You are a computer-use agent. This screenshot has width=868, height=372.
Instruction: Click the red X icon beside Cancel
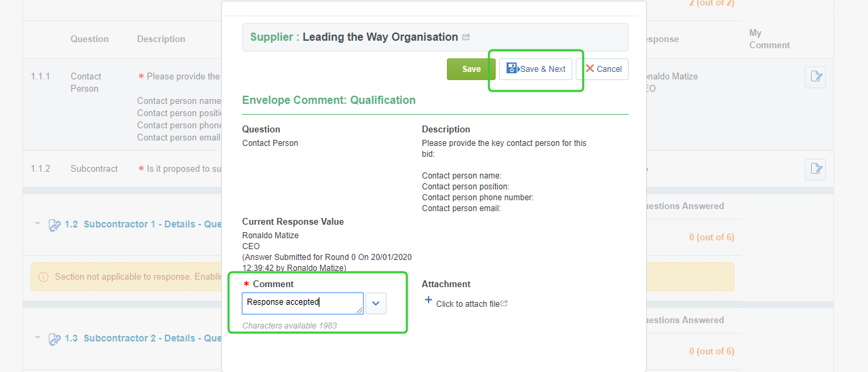(x=589, y=69)
